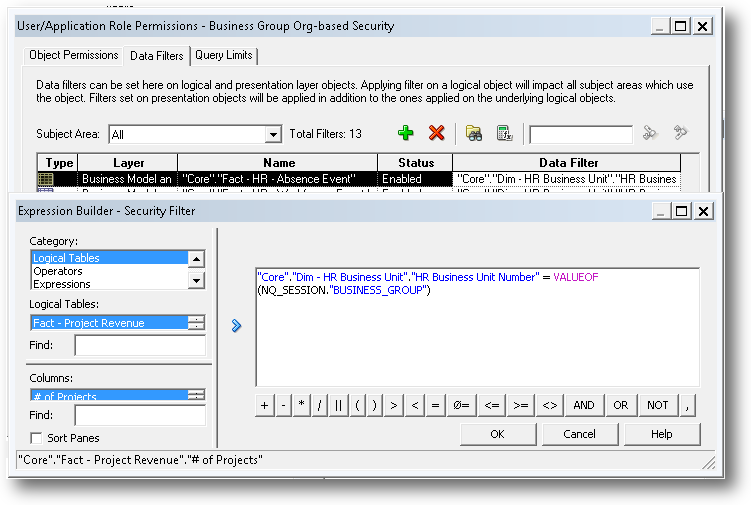Insert the Ø= operator button
The height and width of the screenshot is (505, 751).
(462, 405)
